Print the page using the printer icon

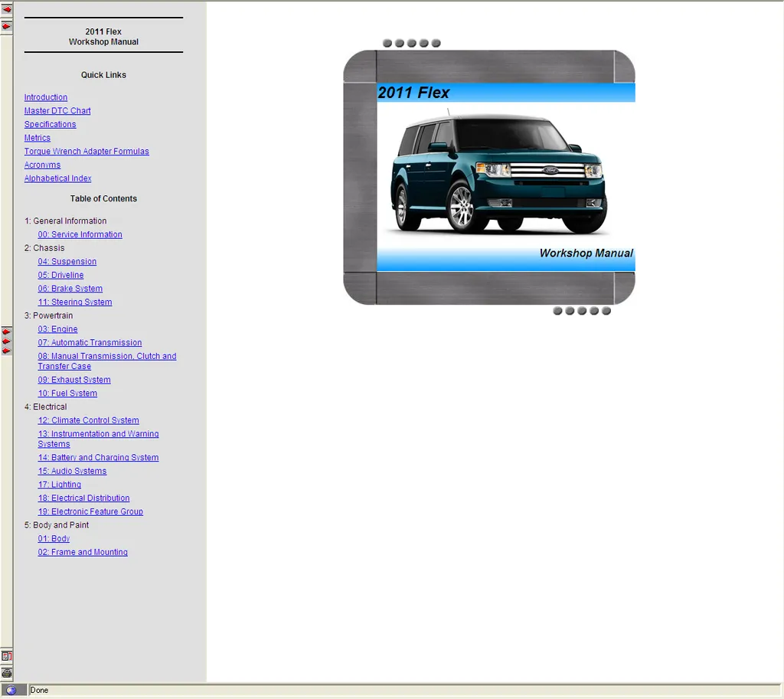(6, 672)
